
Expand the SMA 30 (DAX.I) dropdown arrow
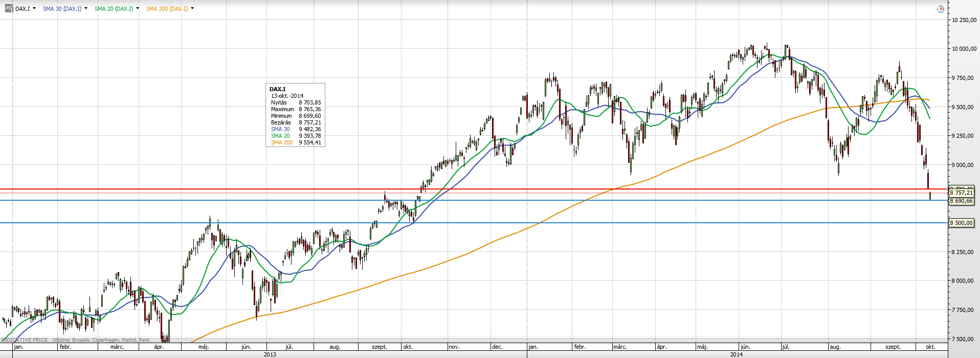coord(85,8)
